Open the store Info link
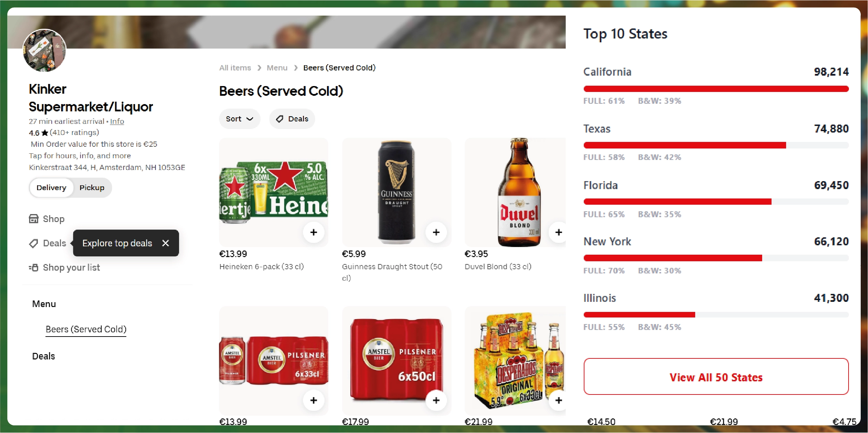The height and width of the screenshot is (433, 868). tap(117, 121)
